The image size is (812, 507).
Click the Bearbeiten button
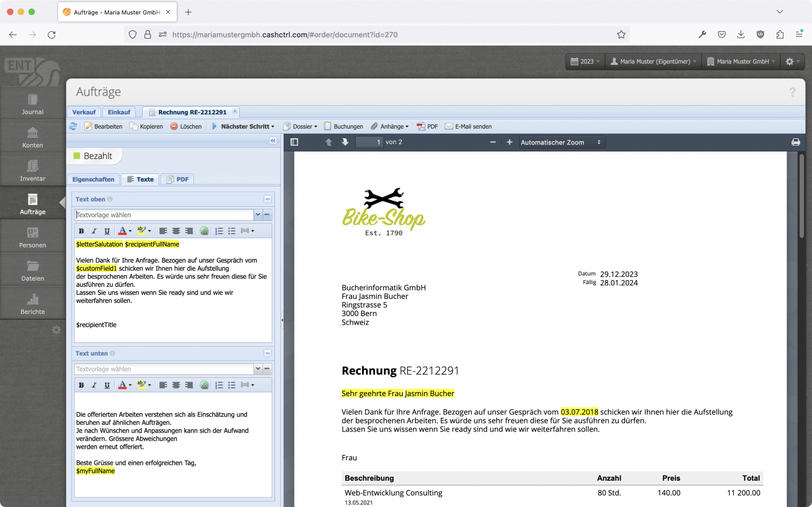coord(104,126)
